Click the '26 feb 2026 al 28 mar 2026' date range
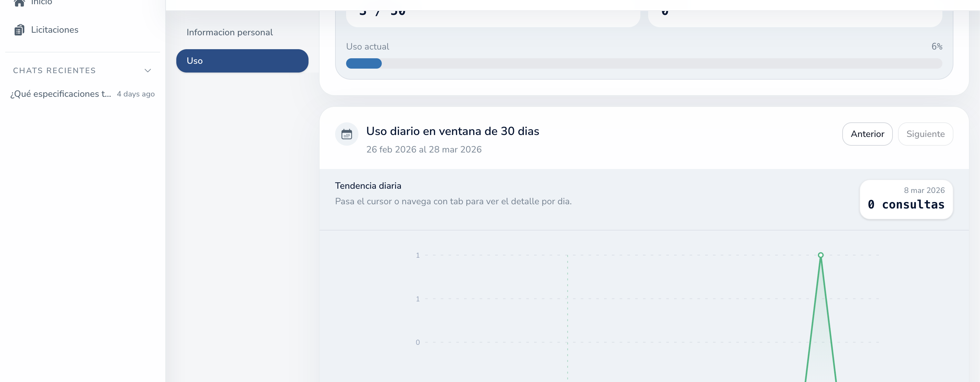The height and width of the screenshot is (382, 980). pyautogui.click(x=424, y=150)
